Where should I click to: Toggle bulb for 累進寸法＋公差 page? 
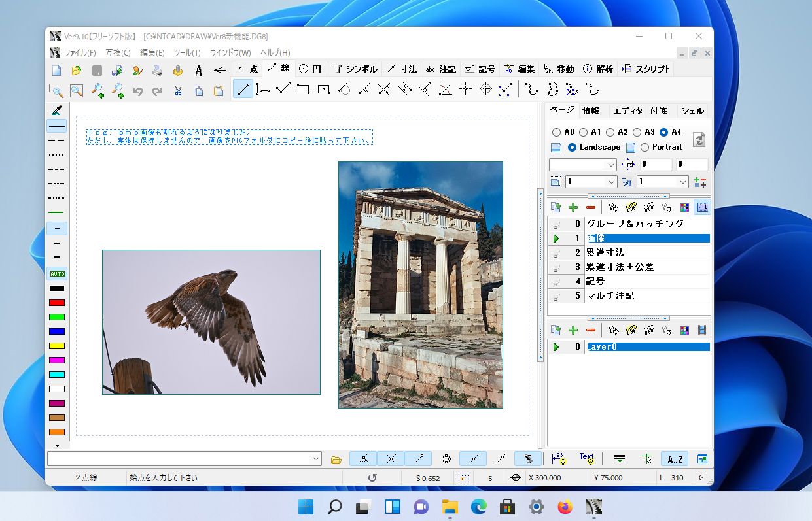click(x=557, y=267)
